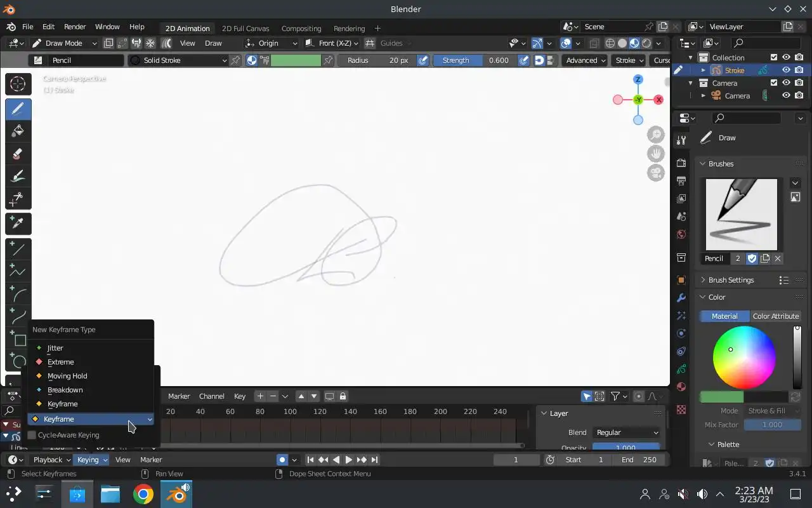Toggle strength pressure sensitivity button
Viewport: 812px width, 508px height.
tap(523, 60)
